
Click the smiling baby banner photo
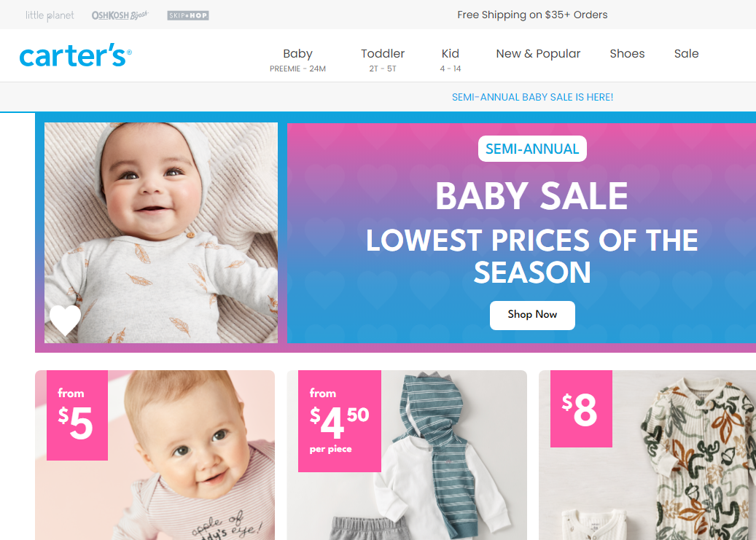(161, 233)
